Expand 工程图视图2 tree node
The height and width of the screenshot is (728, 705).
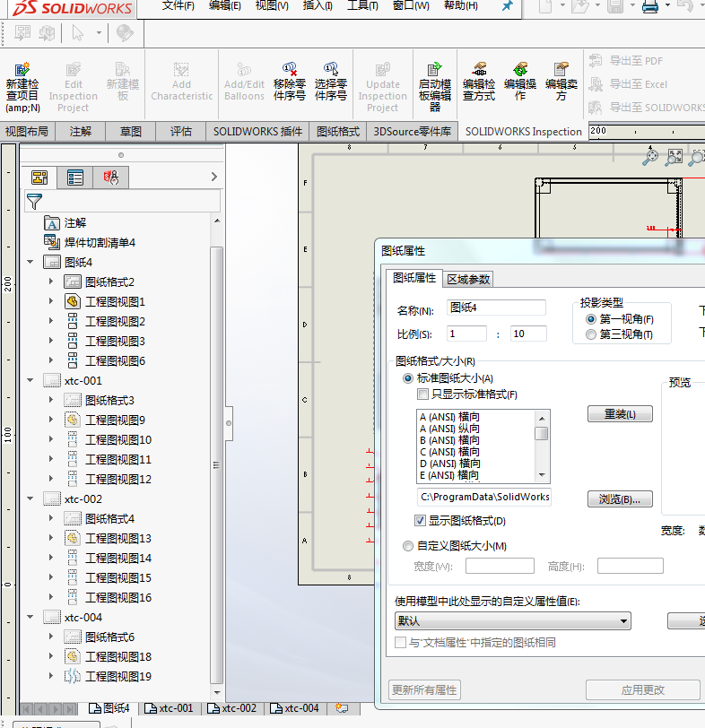pyautogui.click(x=51, y=321)
